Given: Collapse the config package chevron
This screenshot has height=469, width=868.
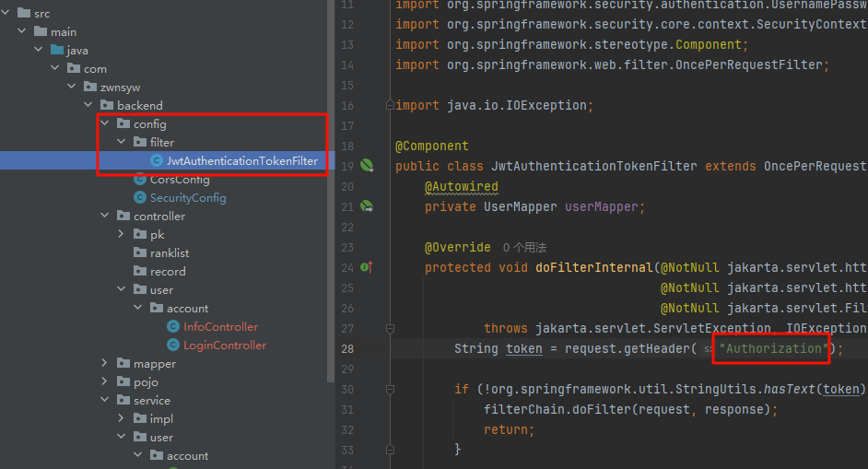Looking at the screenshot, I should pyautogui.click(x=105, y=123).
